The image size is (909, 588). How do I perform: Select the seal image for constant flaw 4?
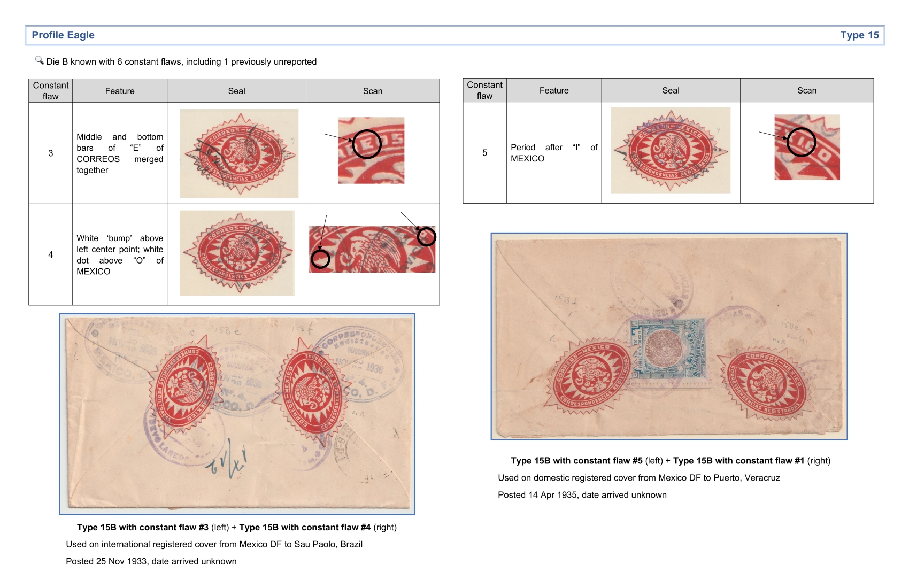click(x=237, y=253)
